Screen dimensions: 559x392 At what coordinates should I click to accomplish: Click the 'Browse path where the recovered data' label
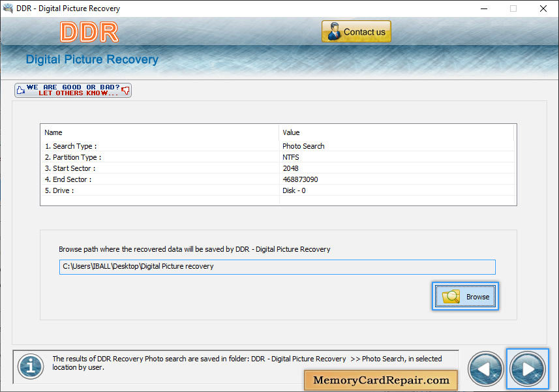coord(194,249)
